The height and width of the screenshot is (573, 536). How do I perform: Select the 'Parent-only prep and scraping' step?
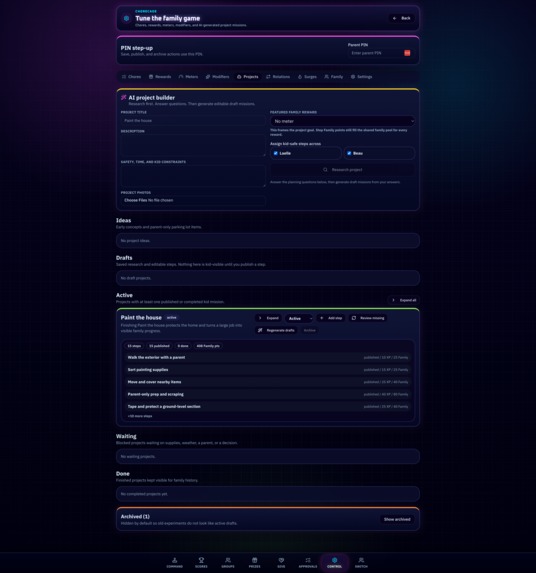[x=268, y=394]
